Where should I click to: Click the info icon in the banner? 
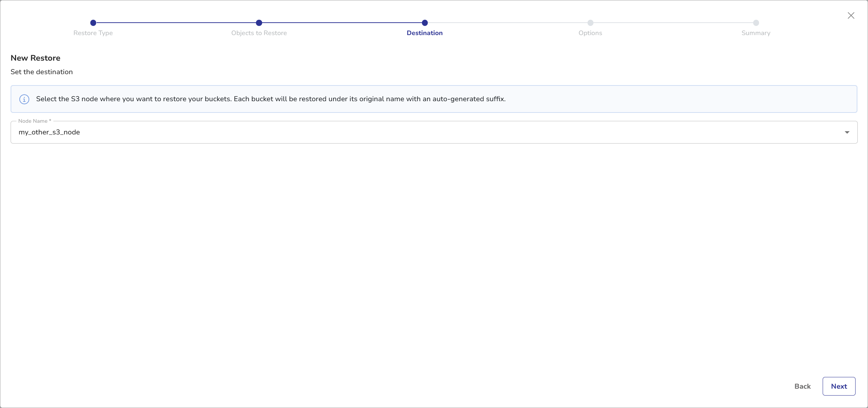[x=24, y=99]
